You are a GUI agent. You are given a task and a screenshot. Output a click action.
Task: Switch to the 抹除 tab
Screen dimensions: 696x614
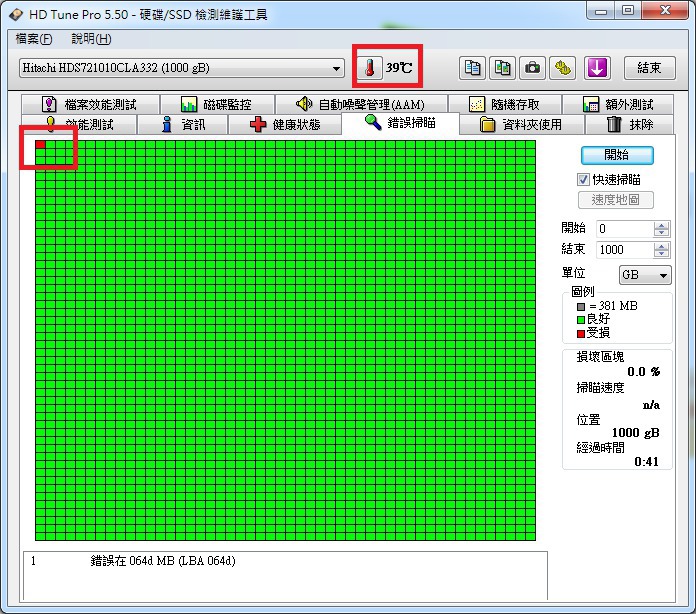click(629, 124)
